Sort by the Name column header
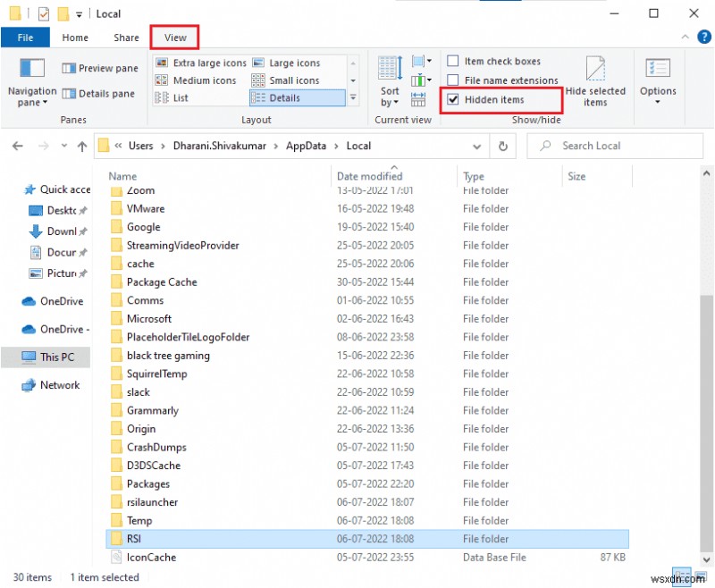Viewport: 715px width, 588px height. pos(218,176)
